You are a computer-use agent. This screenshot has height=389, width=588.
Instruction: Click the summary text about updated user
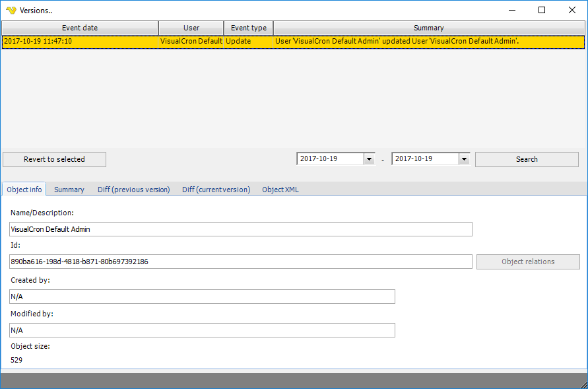397,41
